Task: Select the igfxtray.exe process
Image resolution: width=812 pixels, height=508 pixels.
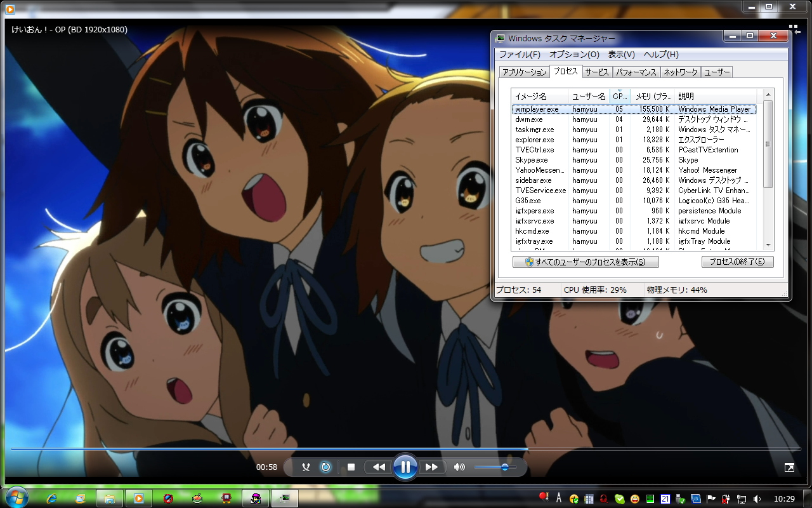Action: pyautogui.click(x=634, y=241)
